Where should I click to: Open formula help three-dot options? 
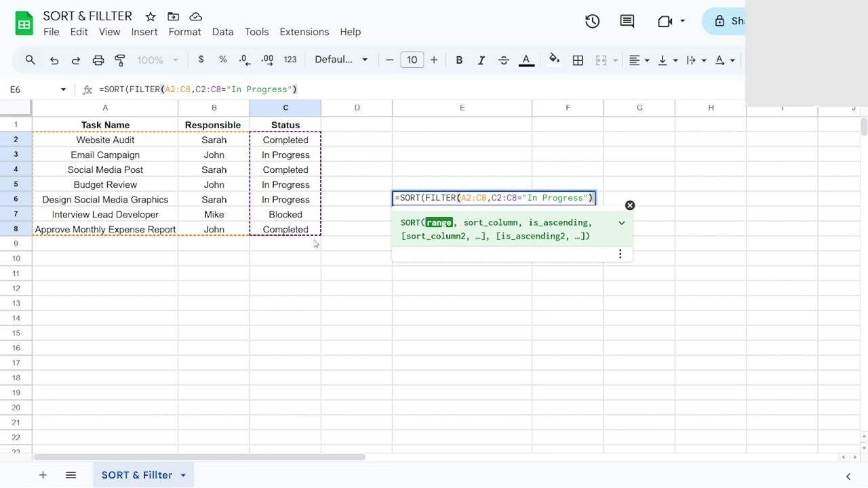(620, 253)
